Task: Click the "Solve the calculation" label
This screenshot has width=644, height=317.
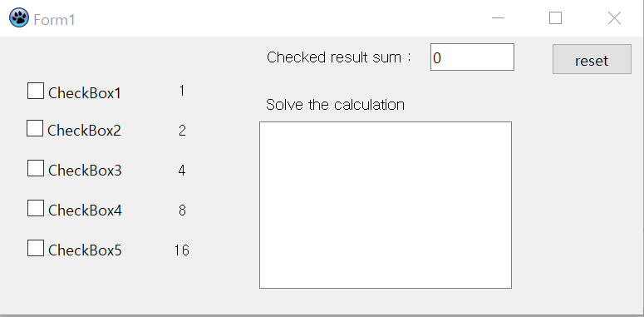Action: click(x=335, y=105)
